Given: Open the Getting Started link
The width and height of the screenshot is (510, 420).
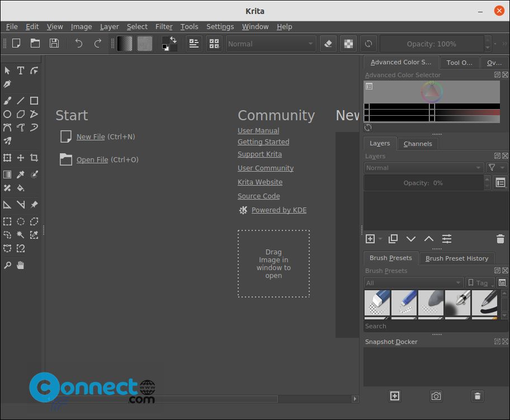Looking at the screenshot, I should tap(263, 142).
